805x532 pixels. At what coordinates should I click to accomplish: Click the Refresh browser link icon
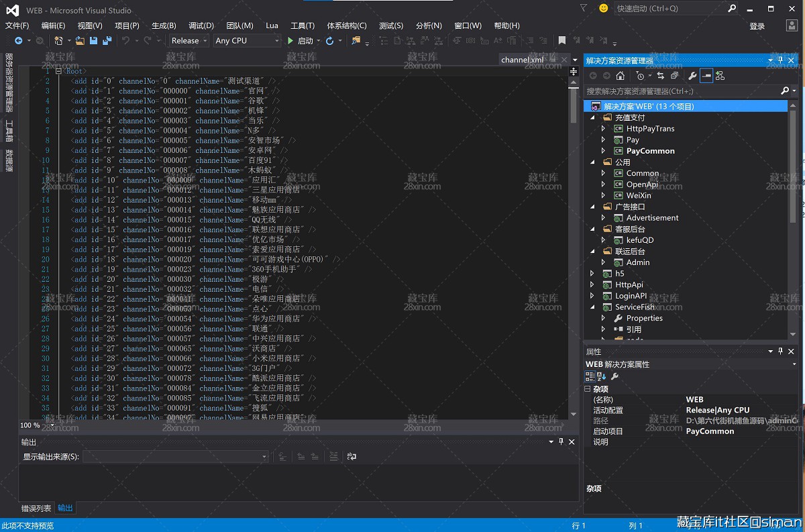tap(329, 41)
